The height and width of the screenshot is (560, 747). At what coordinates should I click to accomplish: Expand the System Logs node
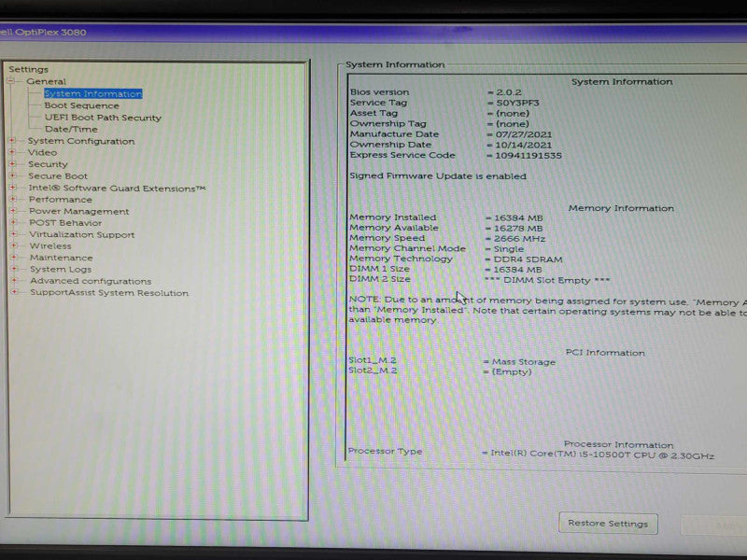tap(14, 269)
